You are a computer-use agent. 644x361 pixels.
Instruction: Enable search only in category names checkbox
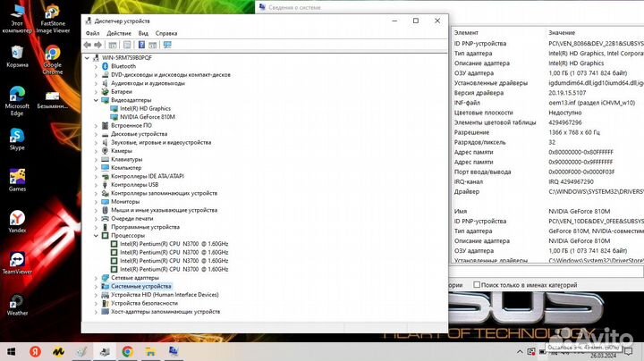pos(477,285)
